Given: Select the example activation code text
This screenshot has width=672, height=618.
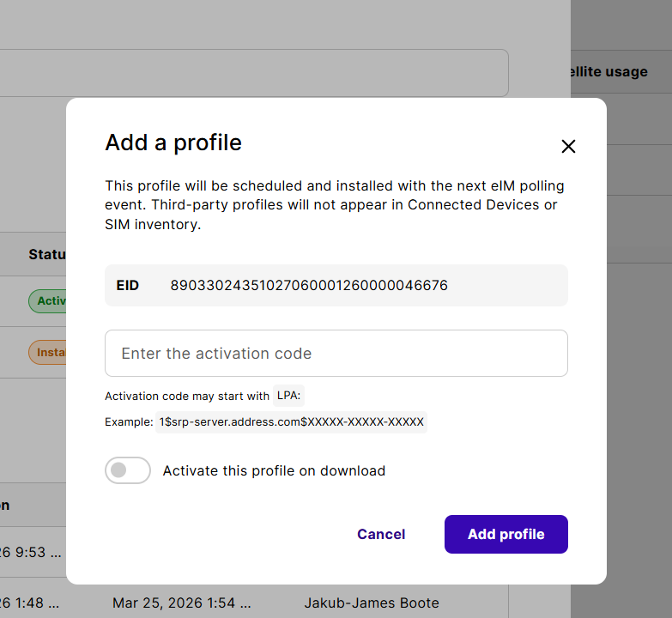Looking at the screenshot, I should (292, 422).
